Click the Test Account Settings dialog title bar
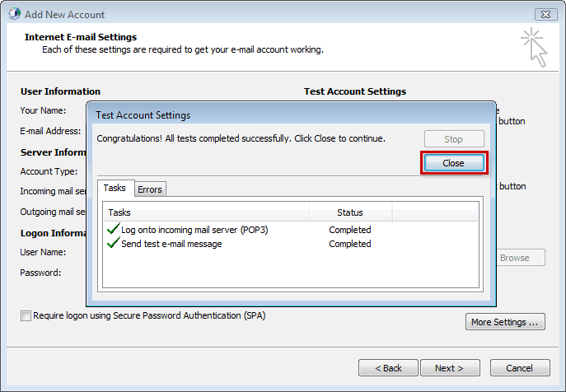The height and width of the screenshot is (392, 566). pos(291,114)
